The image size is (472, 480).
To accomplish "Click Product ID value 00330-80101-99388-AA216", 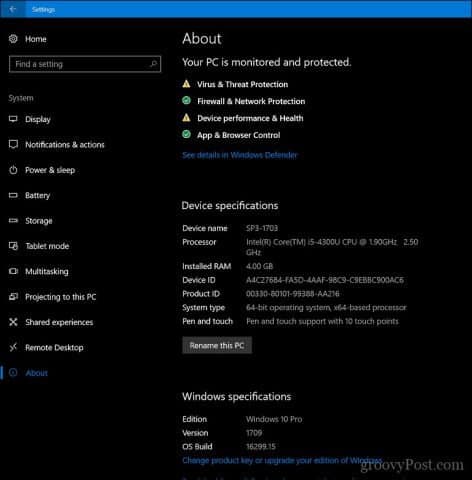I will [292, 294].
